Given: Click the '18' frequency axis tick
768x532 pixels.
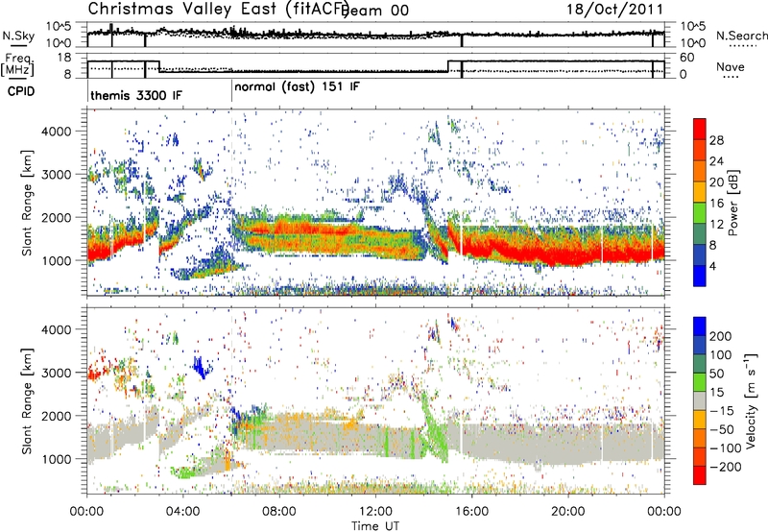Looking at the screenshot, I should (64, 58).
